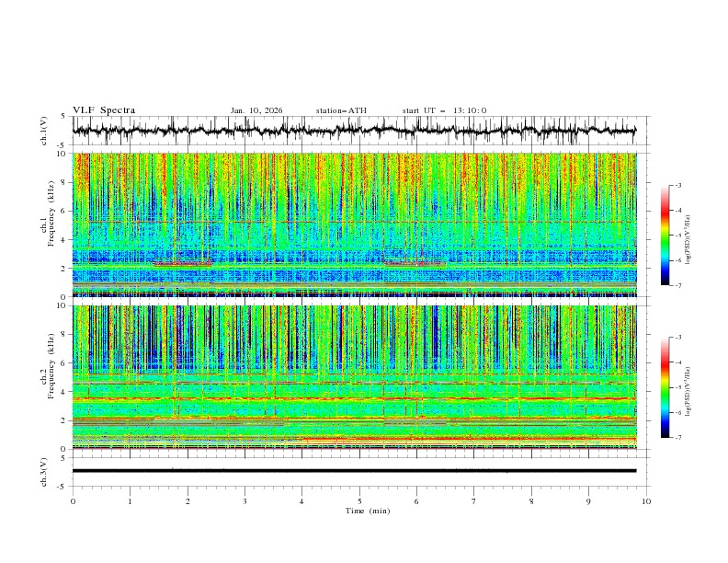Click the "-7" label on lower colorbar

(x=677, y=437)
